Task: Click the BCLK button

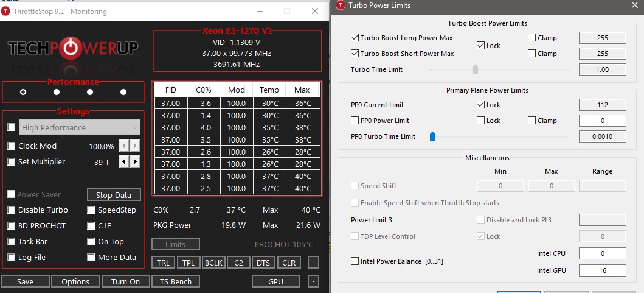Action: [213, 263]
